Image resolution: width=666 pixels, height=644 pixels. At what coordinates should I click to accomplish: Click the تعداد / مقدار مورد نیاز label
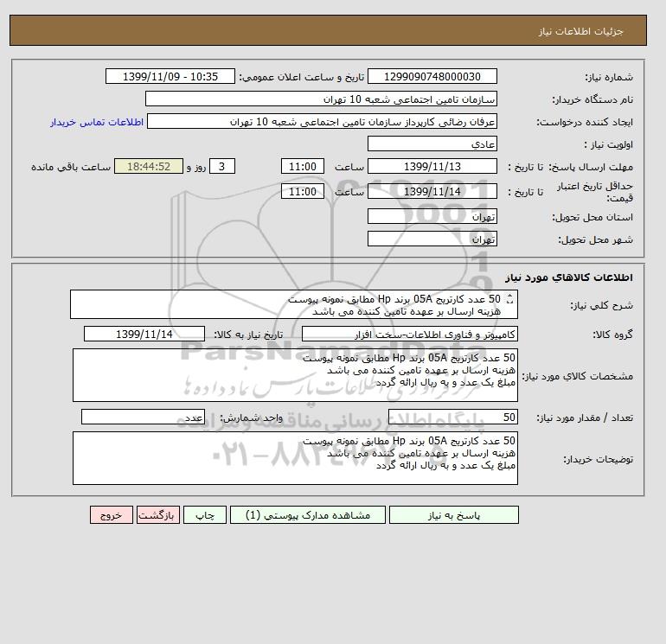click(585, 418)
